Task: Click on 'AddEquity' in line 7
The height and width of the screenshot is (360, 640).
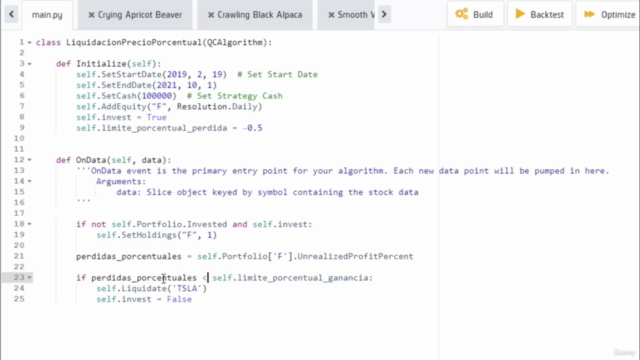Action: 124,107
